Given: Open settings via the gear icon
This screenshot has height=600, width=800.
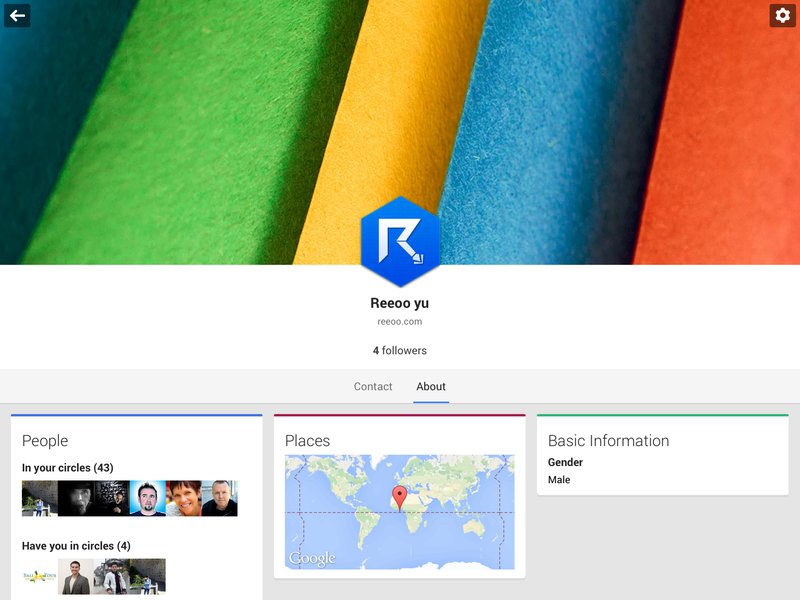Looking at the screenshot, I should [x=782, y=16].
